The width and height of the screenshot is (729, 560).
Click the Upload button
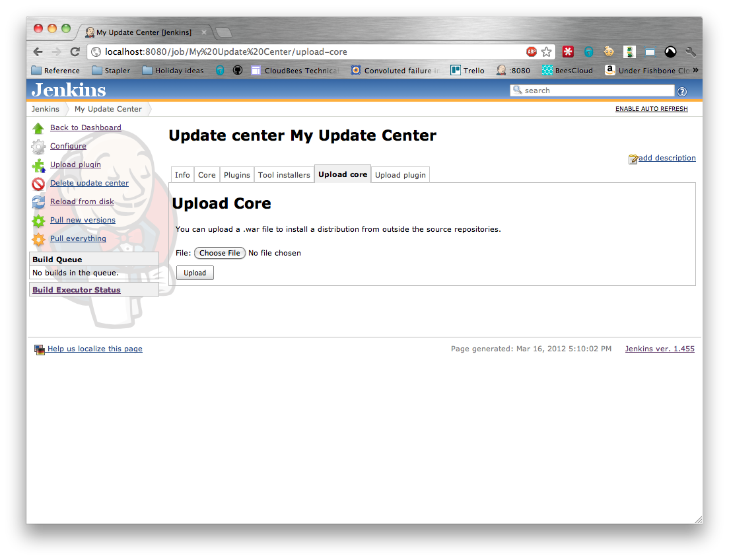click(195, 273)
